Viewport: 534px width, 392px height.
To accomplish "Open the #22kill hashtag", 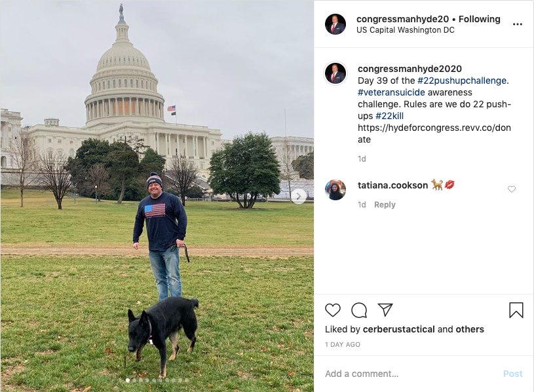I will coord(389,116).
